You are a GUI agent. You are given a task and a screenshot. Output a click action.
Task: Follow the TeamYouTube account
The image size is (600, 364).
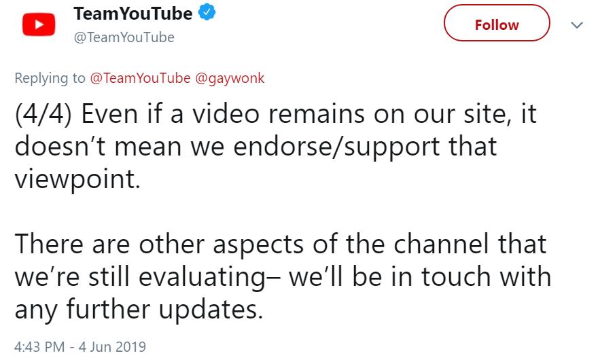point(497,23)
